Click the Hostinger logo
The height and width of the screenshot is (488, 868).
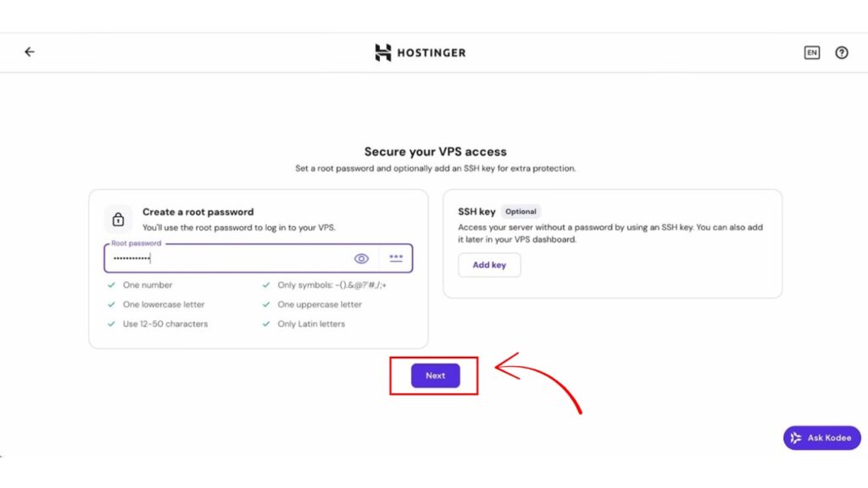[420, 53]
